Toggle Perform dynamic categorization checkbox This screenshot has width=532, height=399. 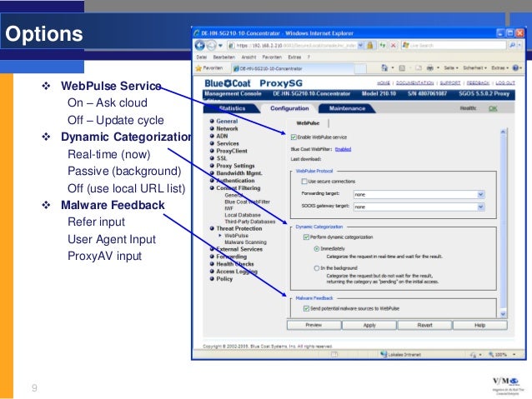306,237
